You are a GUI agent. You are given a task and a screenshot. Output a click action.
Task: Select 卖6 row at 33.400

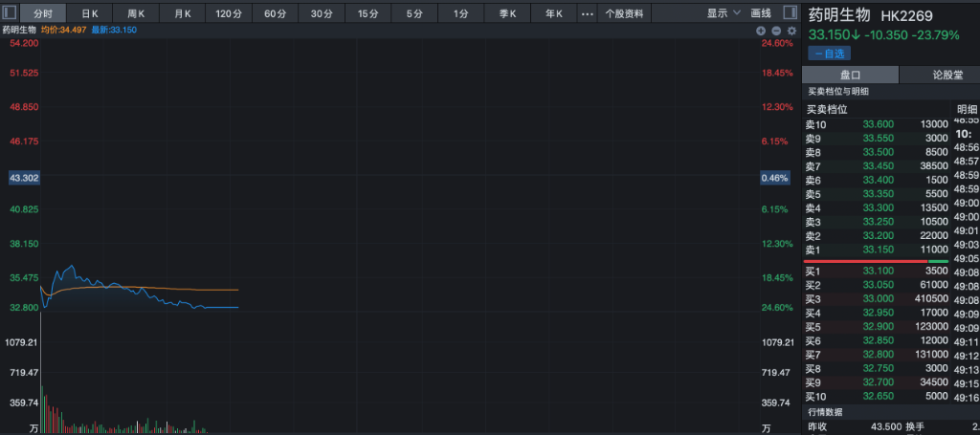[877, 181]
